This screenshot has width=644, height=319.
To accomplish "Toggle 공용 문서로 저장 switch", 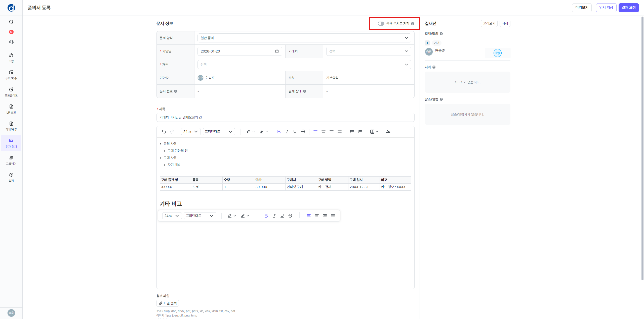I will point(381,24).
